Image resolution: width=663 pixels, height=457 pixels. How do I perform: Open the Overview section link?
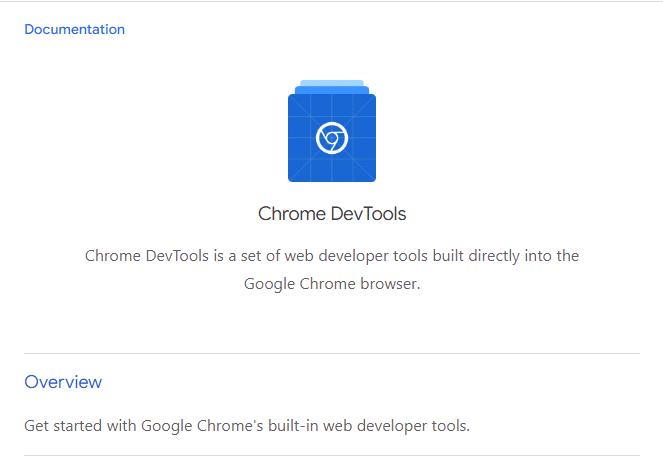pos(63,382)
